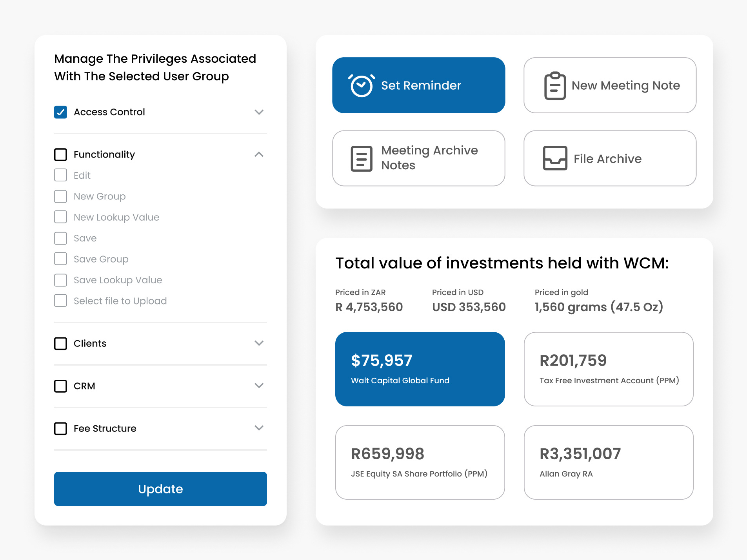Select the Edit privilege checkbox
This screenshot has width=747, height=560.
click(61, 175)
